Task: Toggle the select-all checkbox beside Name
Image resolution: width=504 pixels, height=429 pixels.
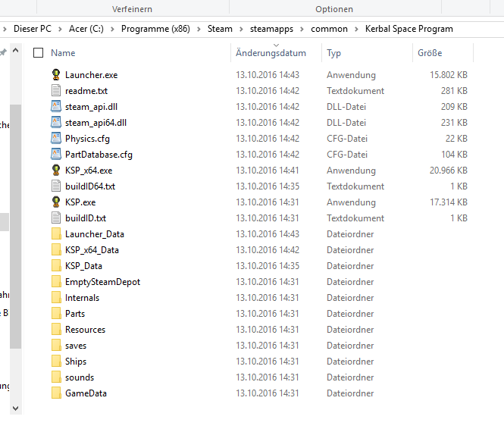Action: click(x=39, y=53)
